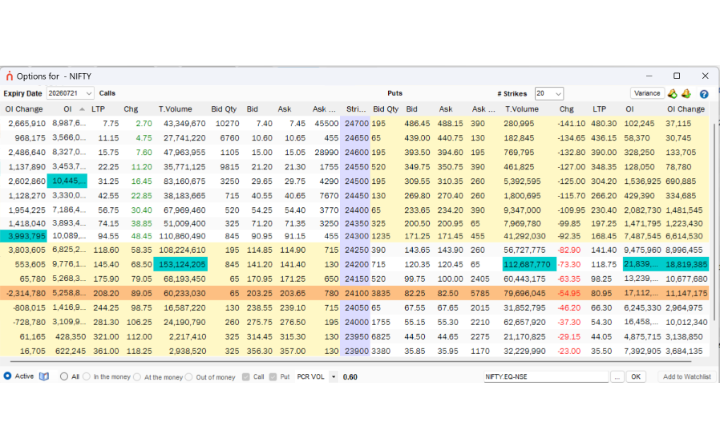Viewport: 720px width, 448px height.
Task: Click the Strike column header
Action: click(355, 109)
